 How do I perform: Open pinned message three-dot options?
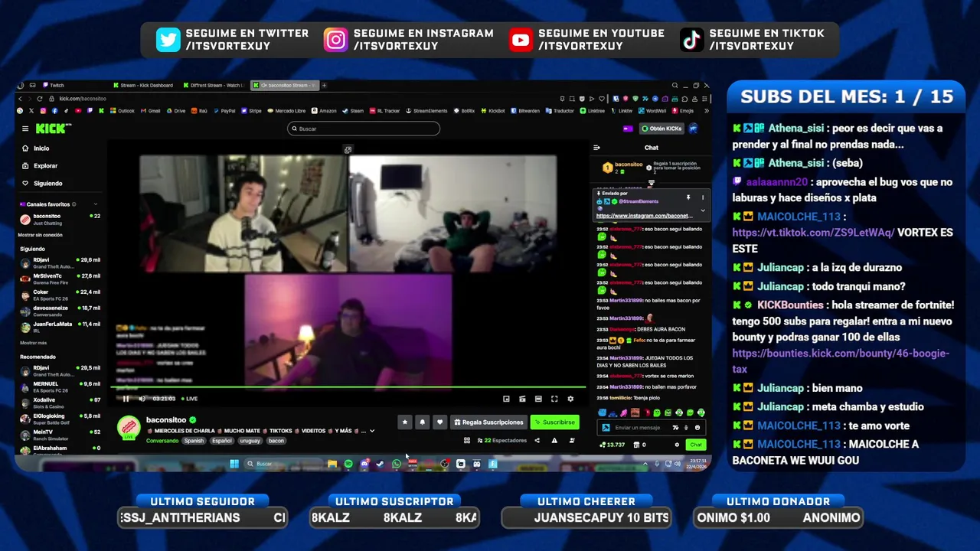(x=703, y=197)
